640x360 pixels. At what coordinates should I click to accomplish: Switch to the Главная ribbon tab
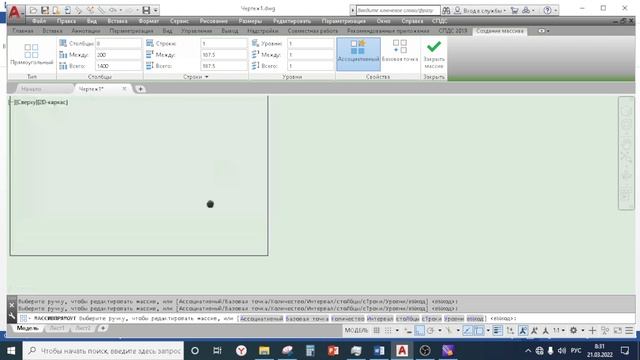(23, 31)
